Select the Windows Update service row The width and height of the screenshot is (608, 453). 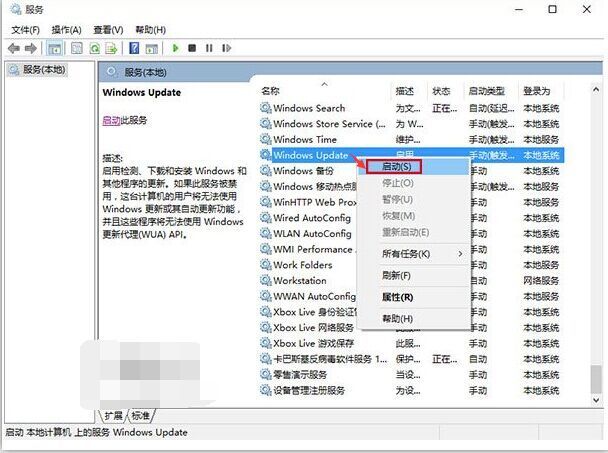[411, 155]
